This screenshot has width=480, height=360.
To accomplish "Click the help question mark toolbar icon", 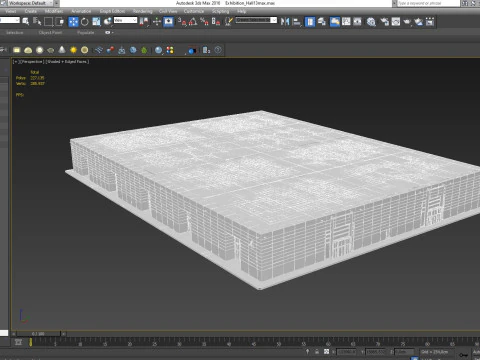I will click(x=218, y=50).
